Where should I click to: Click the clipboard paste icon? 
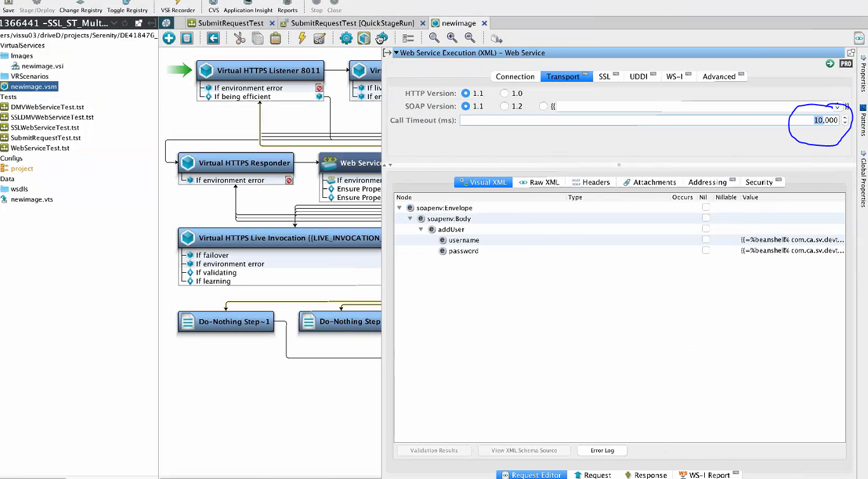275,39
